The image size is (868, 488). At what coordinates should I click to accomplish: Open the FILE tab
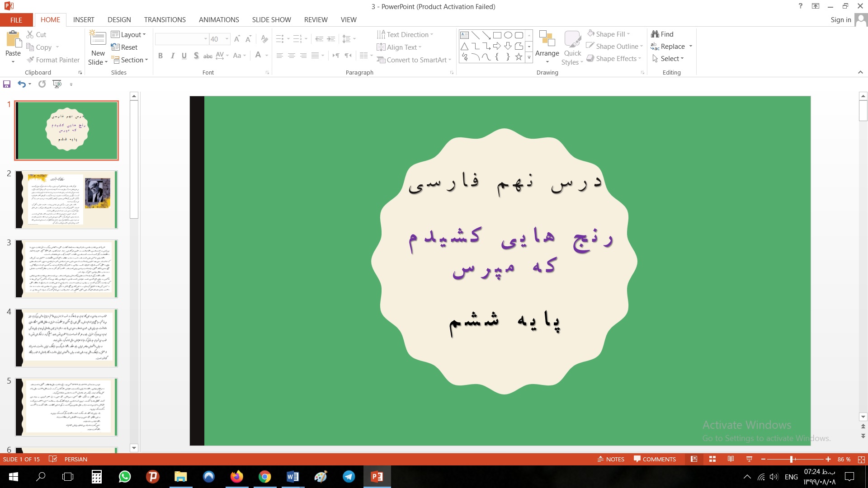(16, 20)
